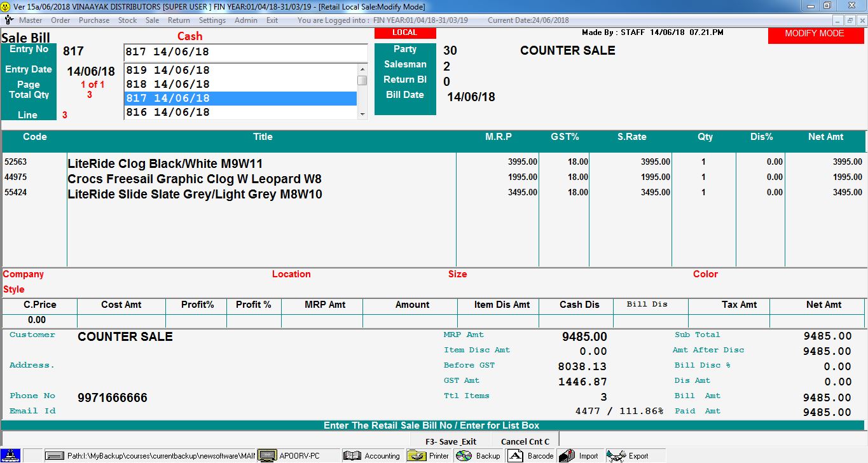Click the backup path drive icon
868x463 pixels.
(55, 455)
